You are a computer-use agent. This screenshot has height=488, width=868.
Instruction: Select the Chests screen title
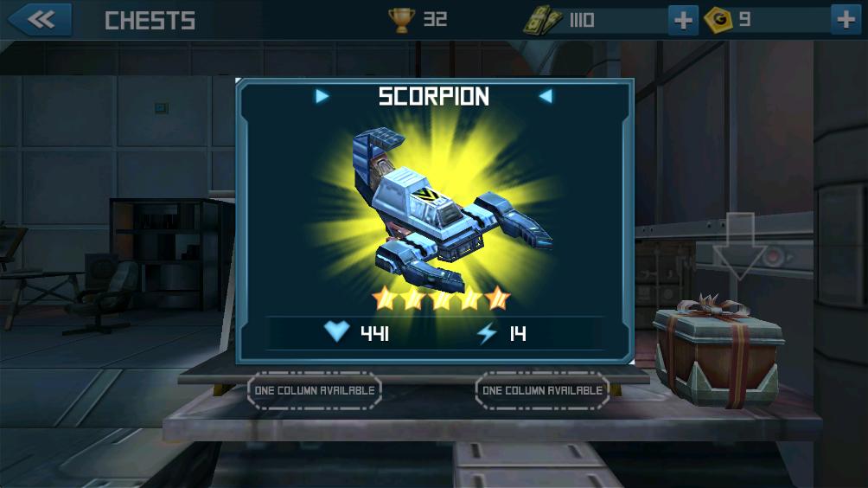coord(150,21)
